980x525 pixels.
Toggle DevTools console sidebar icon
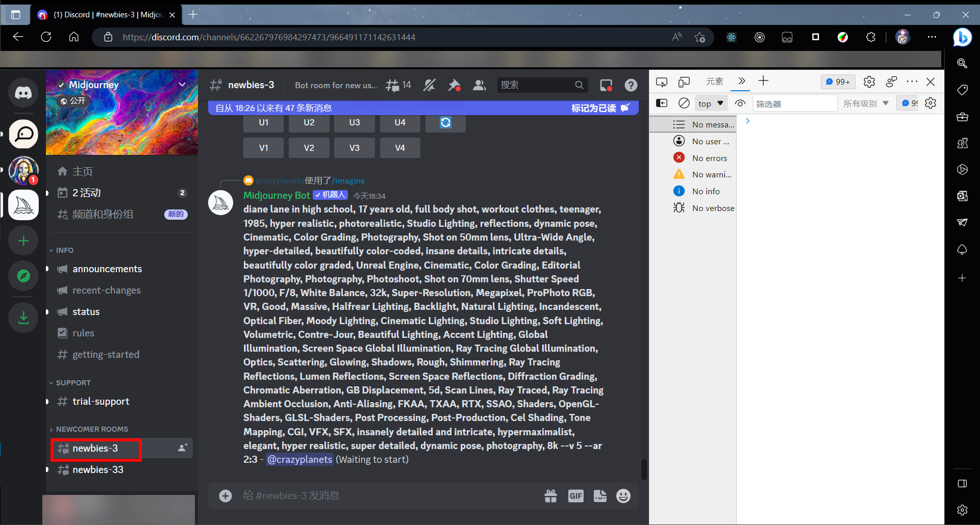(662, 103)
